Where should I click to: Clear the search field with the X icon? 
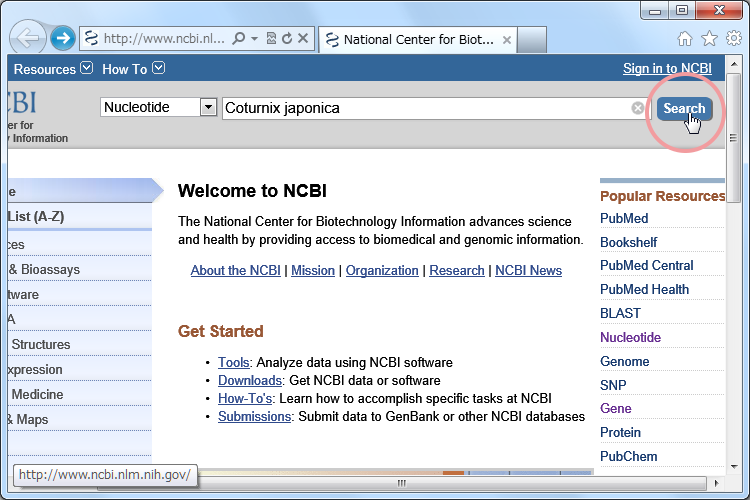pos(638,108)
